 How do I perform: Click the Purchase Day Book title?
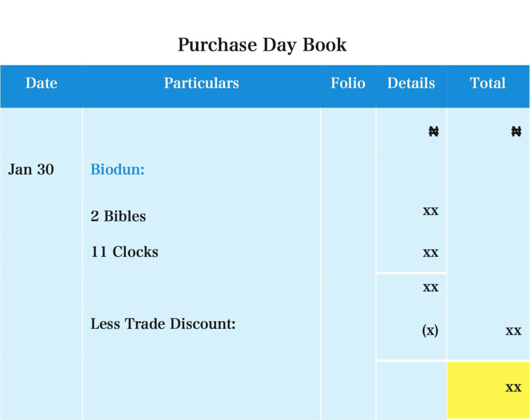[262, 45]
